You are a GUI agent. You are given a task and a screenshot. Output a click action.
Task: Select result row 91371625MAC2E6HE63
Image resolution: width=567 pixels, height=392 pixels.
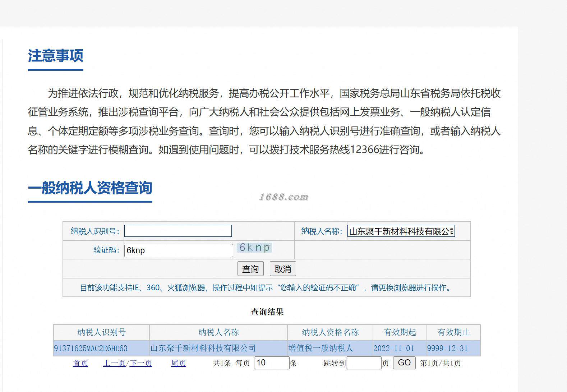click(267, 348)
